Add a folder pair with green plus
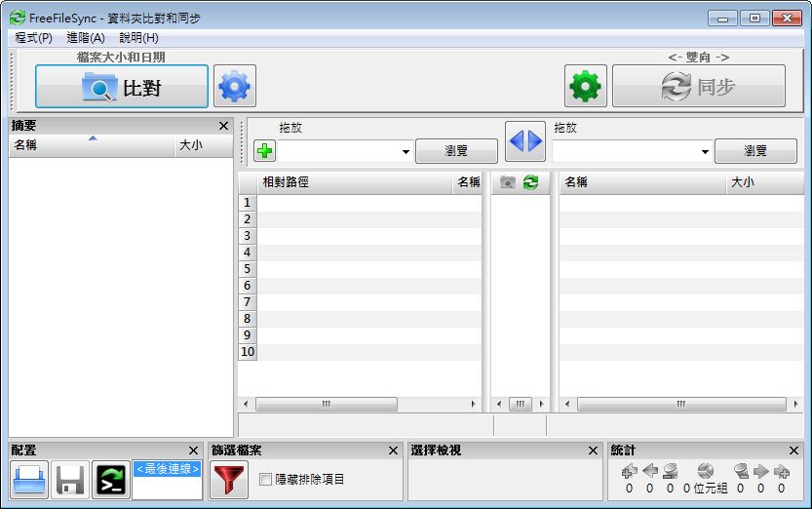 [264, 151]
